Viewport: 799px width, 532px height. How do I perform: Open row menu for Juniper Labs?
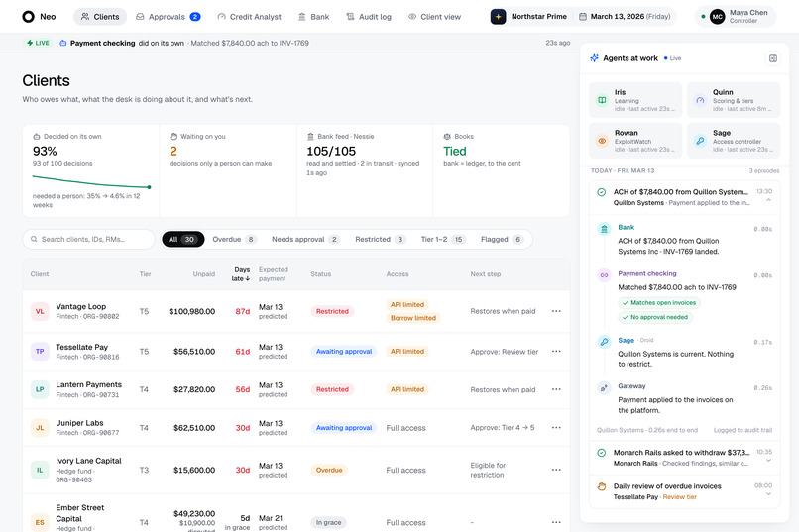point(556,428)
